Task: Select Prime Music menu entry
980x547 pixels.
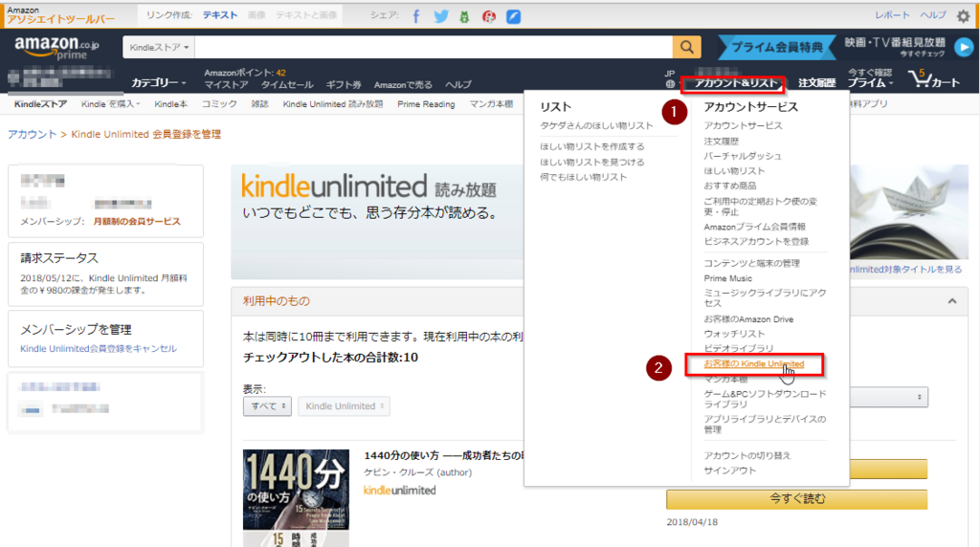Action: point(728,278)
